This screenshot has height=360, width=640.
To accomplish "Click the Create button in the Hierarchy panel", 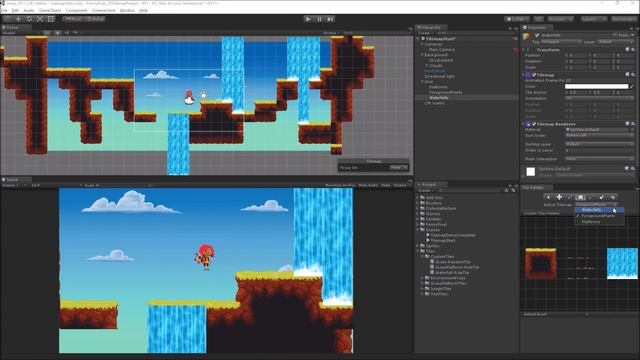I will (425, 33).
